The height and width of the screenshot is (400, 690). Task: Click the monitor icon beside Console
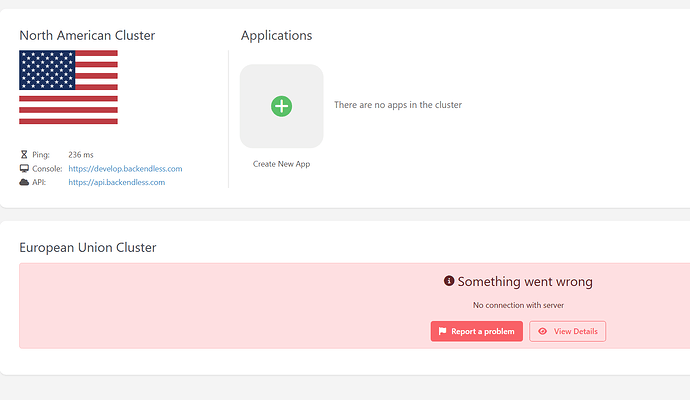[24, 169]
